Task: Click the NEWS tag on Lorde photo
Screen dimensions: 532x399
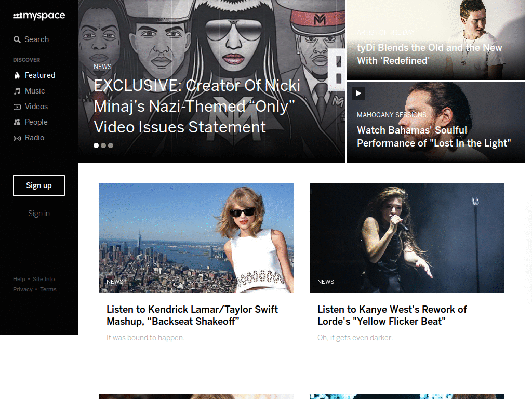Action: (326, 282)
